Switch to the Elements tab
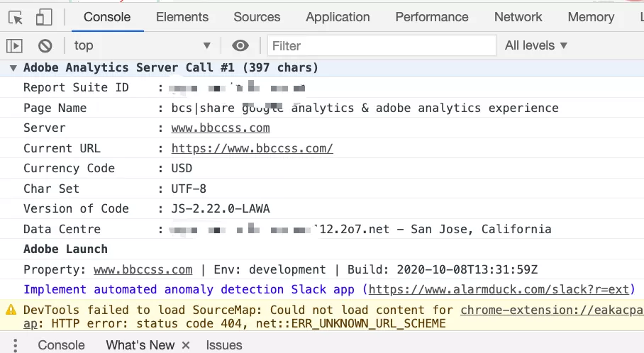The image size is (644, 353). [x=182, y=17]
